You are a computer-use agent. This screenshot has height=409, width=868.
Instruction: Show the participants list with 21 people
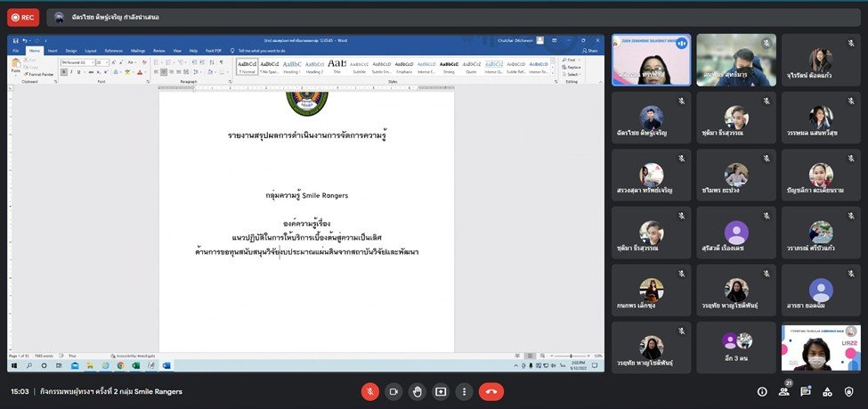[x=784, y=391]
